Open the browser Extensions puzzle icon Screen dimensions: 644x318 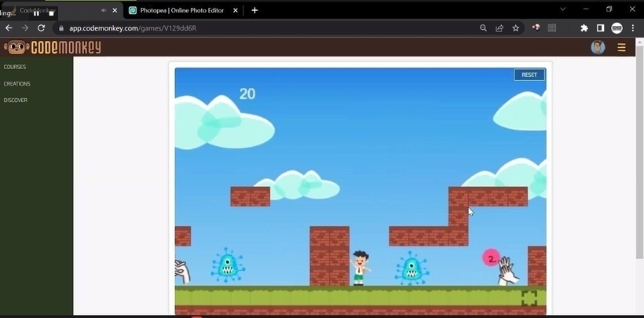tap(584, 28)
